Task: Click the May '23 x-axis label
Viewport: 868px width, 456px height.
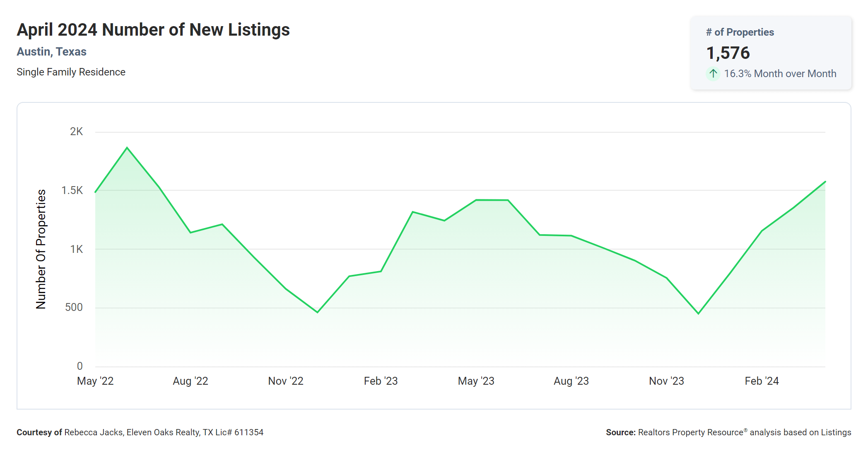Action: [x=476, y=381]
